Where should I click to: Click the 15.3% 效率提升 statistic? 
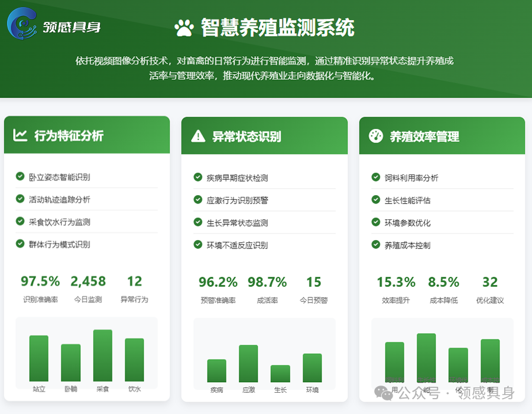pyautogui.click(x=396, y=290)
